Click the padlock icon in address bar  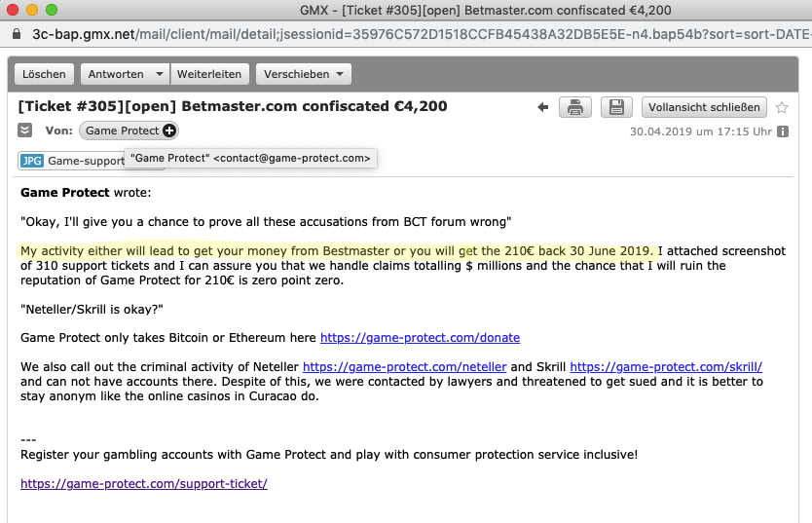pyautogui.click(x=17, y=34)
